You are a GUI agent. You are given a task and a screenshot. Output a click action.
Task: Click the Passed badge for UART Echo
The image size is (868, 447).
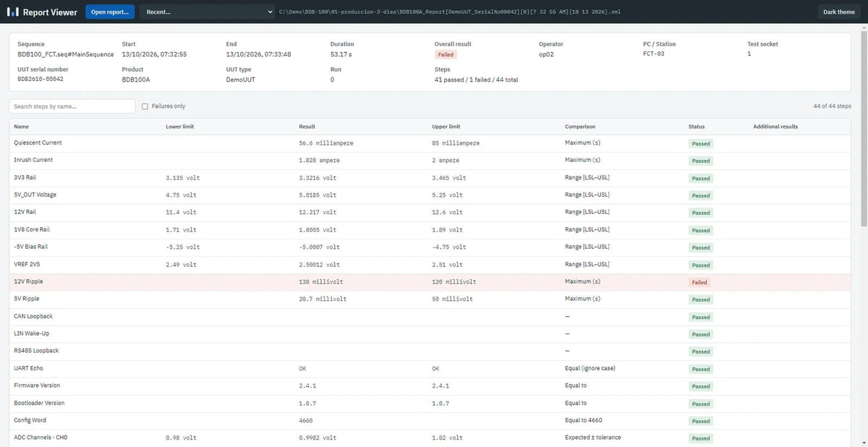click(x=701, y=369)
